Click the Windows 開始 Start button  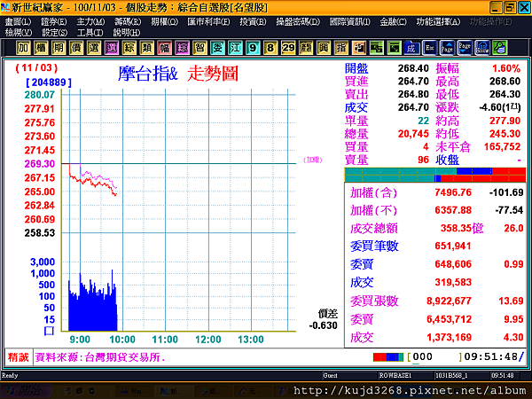click(x=26, y=391)
